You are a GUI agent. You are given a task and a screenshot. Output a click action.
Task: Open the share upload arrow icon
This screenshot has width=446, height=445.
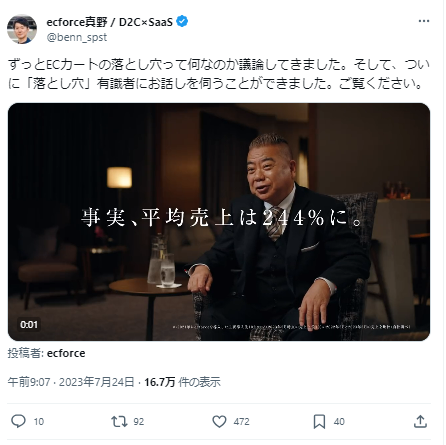(x=420, y=421)
